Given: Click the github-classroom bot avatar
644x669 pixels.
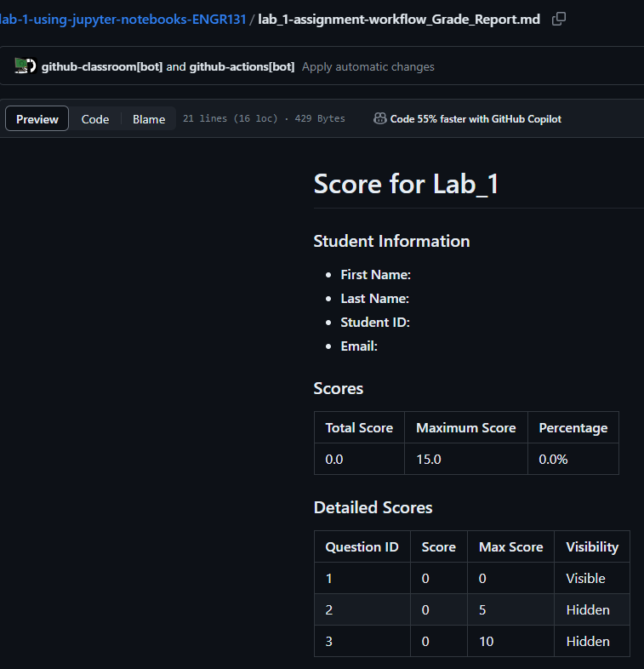Looking at the screenshot, I should pos(21,66).
